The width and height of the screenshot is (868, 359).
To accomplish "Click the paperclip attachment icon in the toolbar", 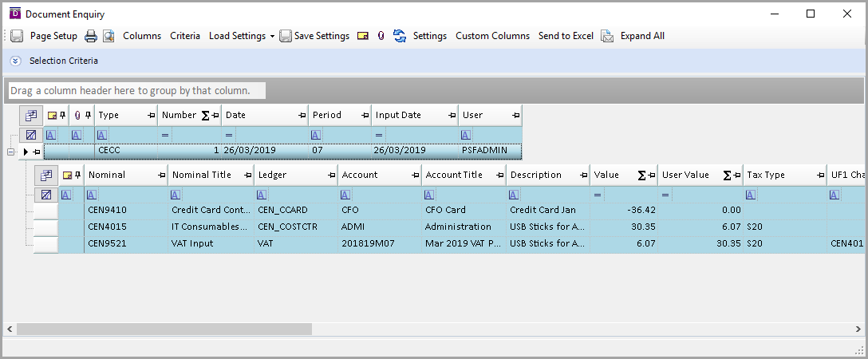I will pyautogui.click(x=381, y=36).
